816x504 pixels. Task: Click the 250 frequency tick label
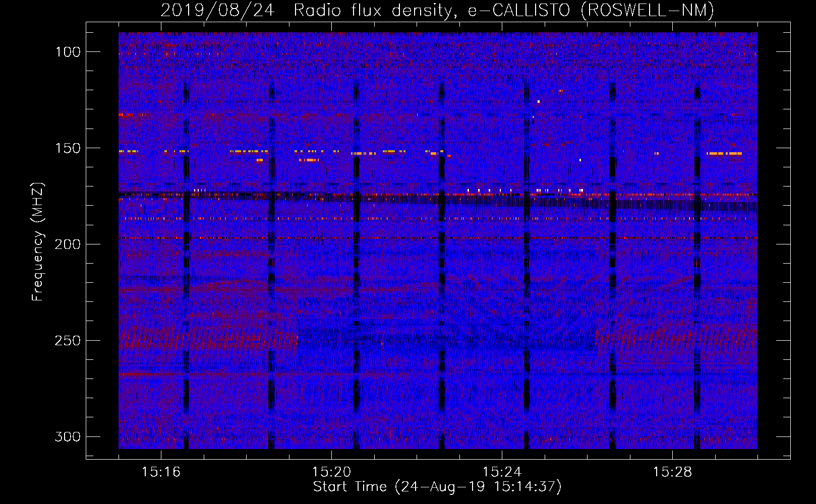click(x=68, y=341)
